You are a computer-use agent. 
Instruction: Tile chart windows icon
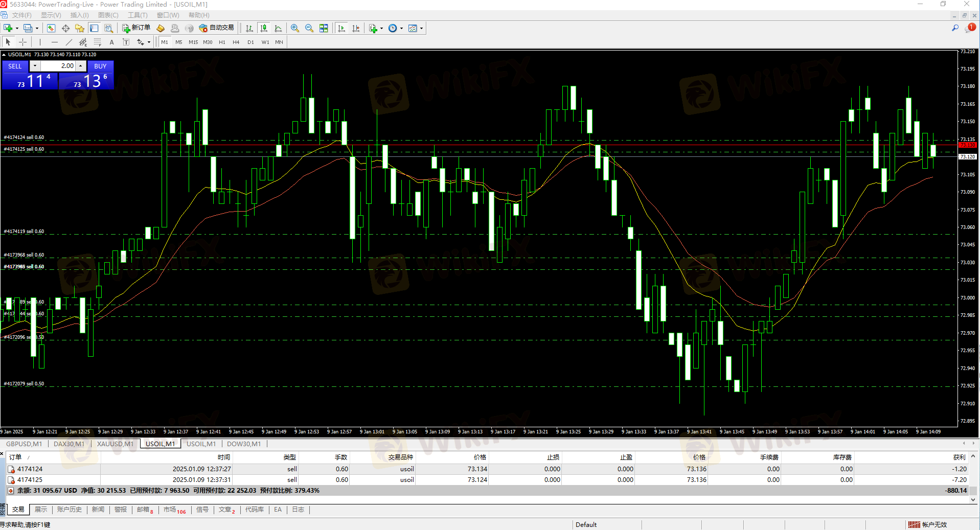324,28
